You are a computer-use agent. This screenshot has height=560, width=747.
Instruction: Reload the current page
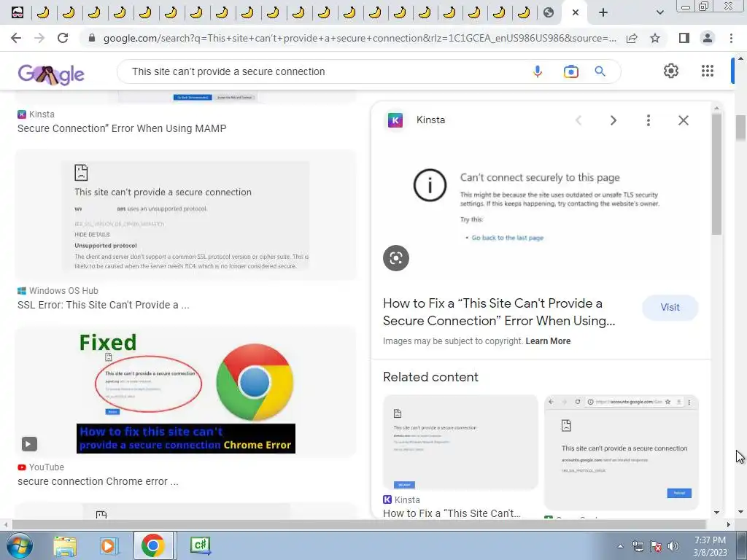[x=63, y=38]
